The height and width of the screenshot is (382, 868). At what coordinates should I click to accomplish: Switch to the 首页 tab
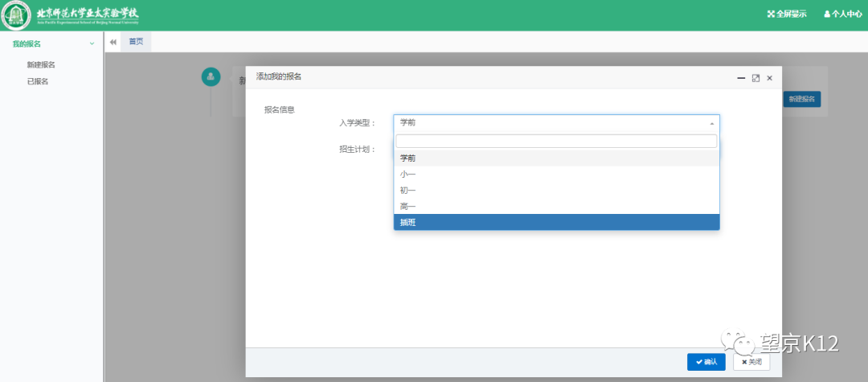tap(136, 42)
